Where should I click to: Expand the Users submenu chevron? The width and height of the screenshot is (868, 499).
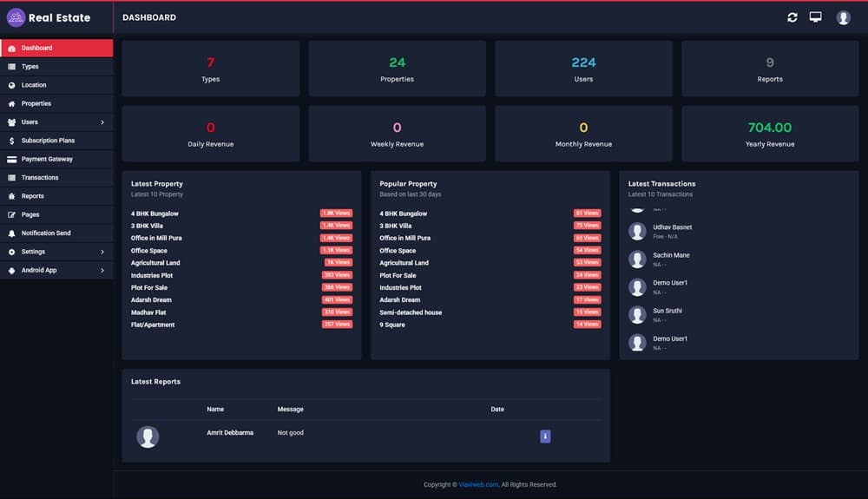pyautogui.click(x=102, y=122)
